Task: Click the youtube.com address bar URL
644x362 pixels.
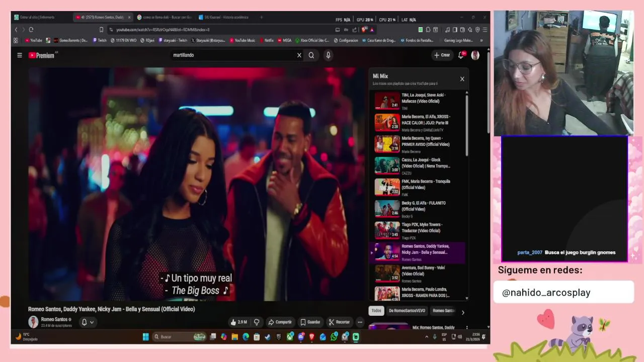Action: coord(163,30)
